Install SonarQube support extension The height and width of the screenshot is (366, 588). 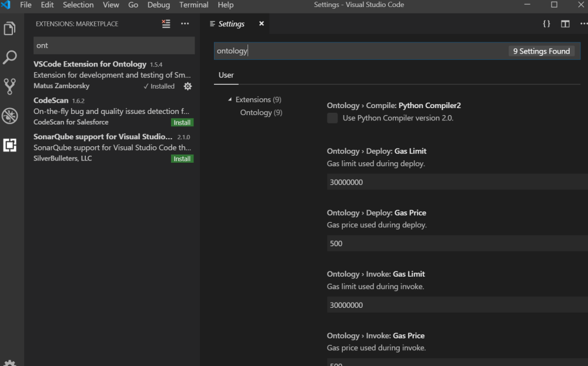click(x=182, y=159)
